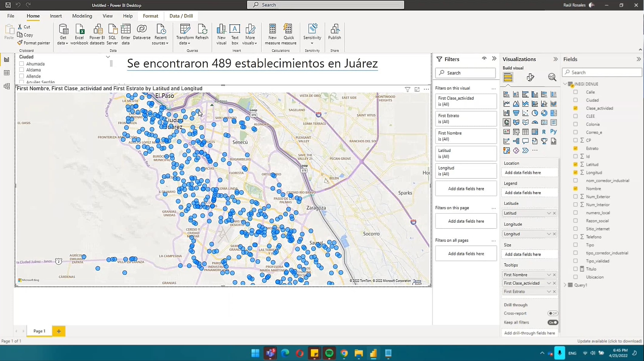Click Enter data icon
Viewport: 644px width, 361px height.
(x=125, y=34)
